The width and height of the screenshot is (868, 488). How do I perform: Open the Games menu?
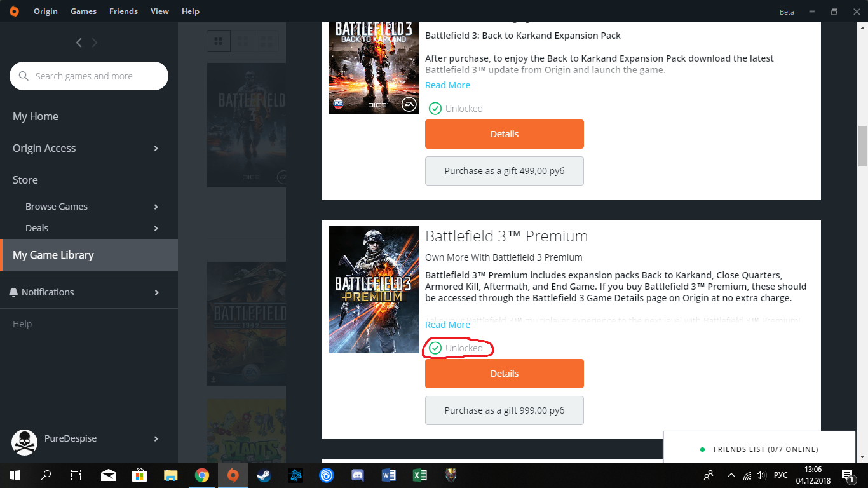(x=83, y=11)
